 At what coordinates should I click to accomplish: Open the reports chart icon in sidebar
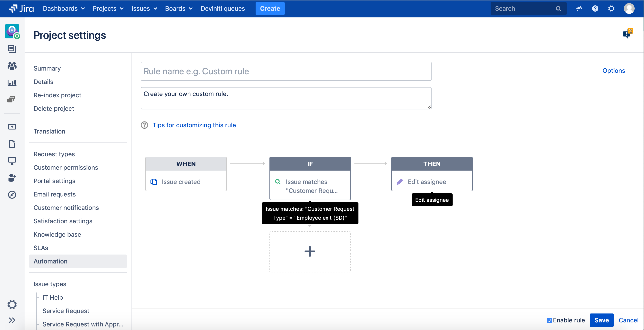point(12,83)
